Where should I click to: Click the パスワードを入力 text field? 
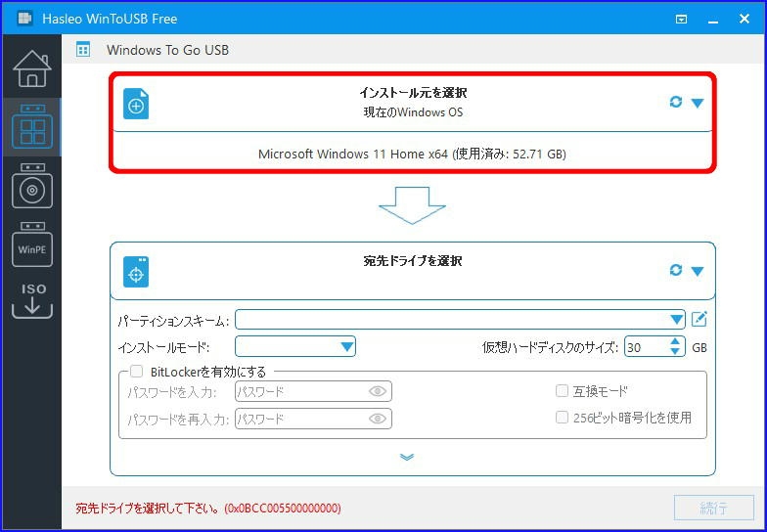point(313,391)
